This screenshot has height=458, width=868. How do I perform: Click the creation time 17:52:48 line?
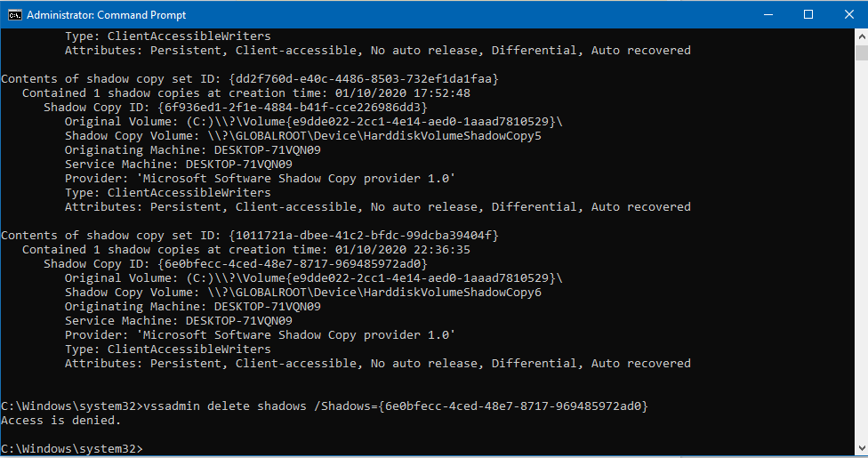pos(246,93)
